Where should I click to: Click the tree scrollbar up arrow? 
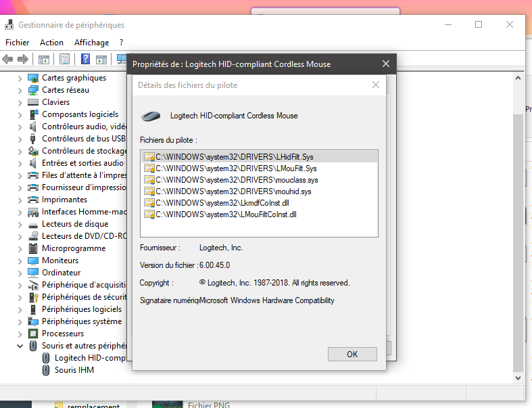tap(518, 78)
